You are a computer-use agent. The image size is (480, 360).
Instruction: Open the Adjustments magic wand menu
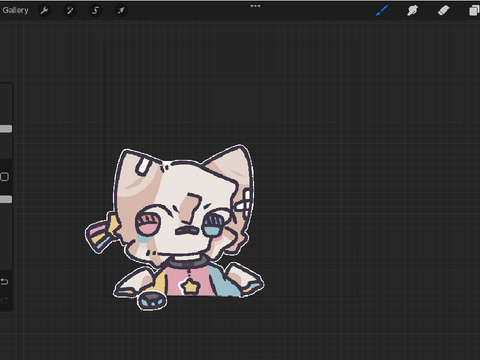coord(70,11)
